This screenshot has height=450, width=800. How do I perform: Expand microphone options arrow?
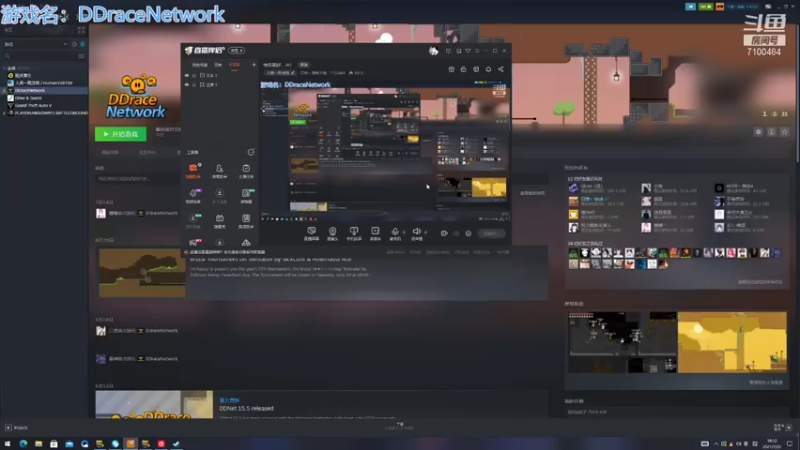404,233
